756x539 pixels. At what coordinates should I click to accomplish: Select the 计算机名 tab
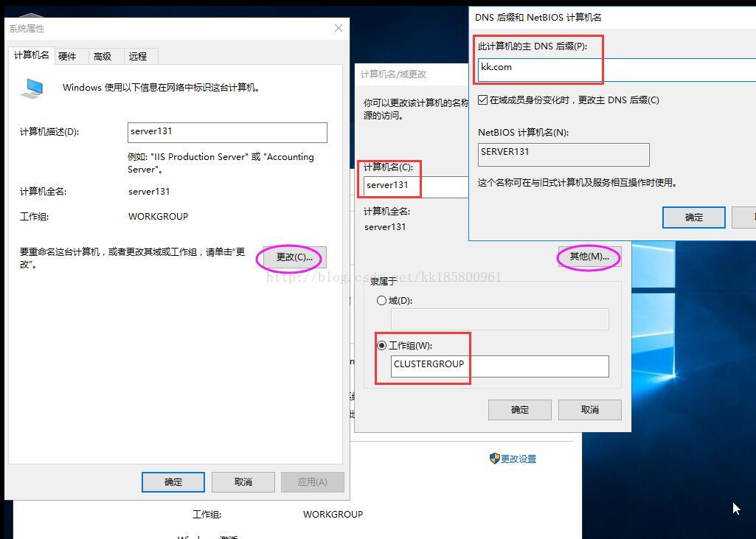[x=31, y=55]
